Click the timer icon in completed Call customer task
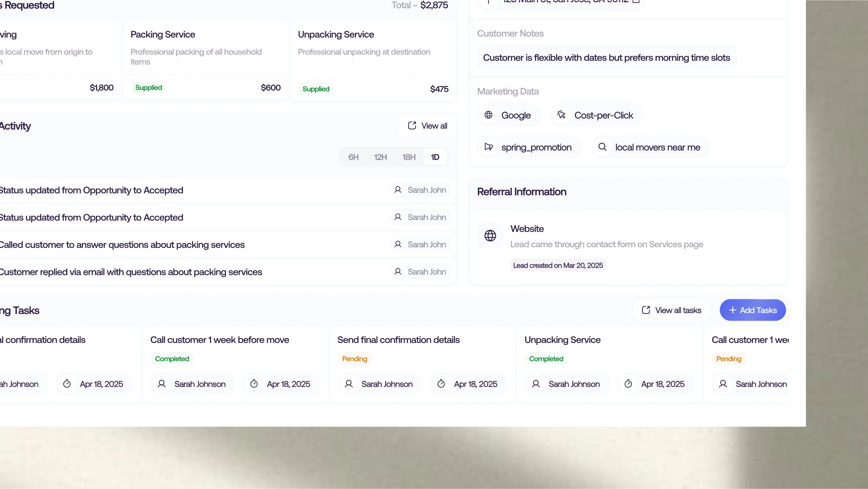868x489 pixels. 254,384
